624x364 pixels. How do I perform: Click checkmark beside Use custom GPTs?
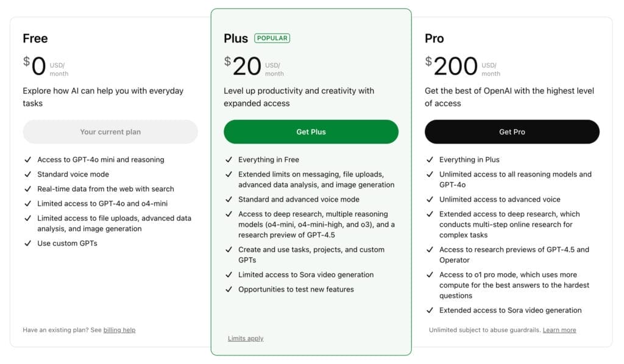[x=28, y=243]
